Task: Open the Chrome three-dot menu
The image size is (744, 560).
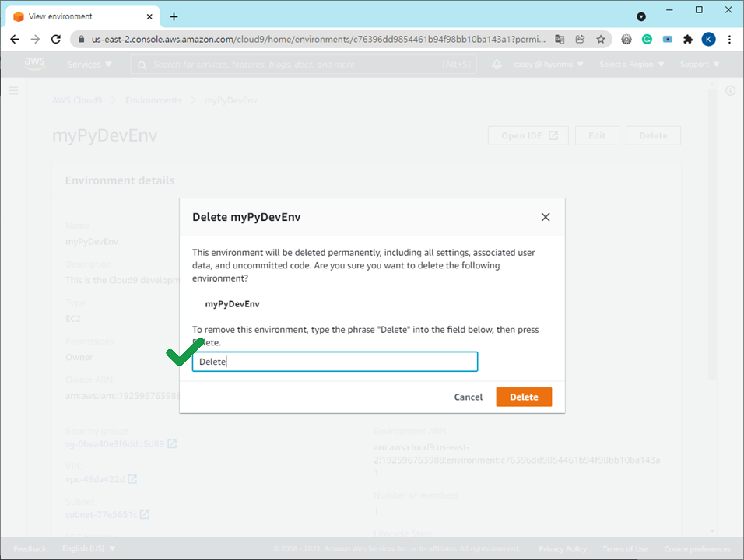Action: click(729, 40)
